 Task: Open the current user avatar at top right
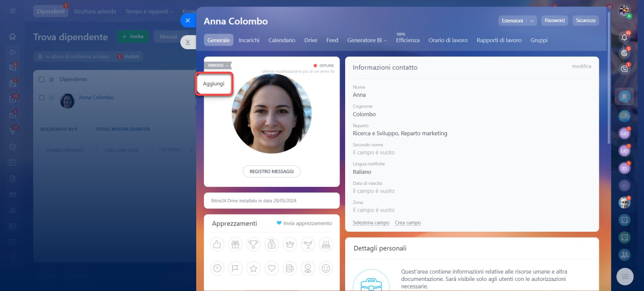pos(624,11)
